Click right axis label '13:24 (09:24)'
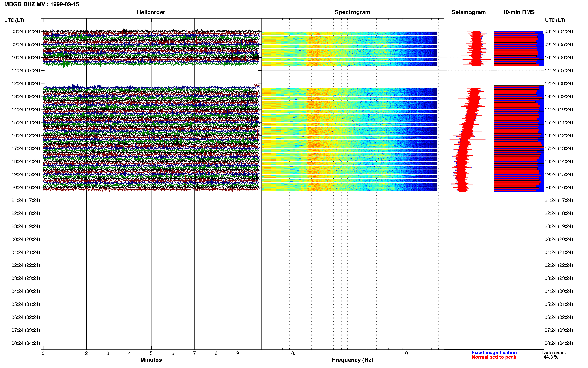This screenshot has height=368, width=588. [x=559, y=96]
